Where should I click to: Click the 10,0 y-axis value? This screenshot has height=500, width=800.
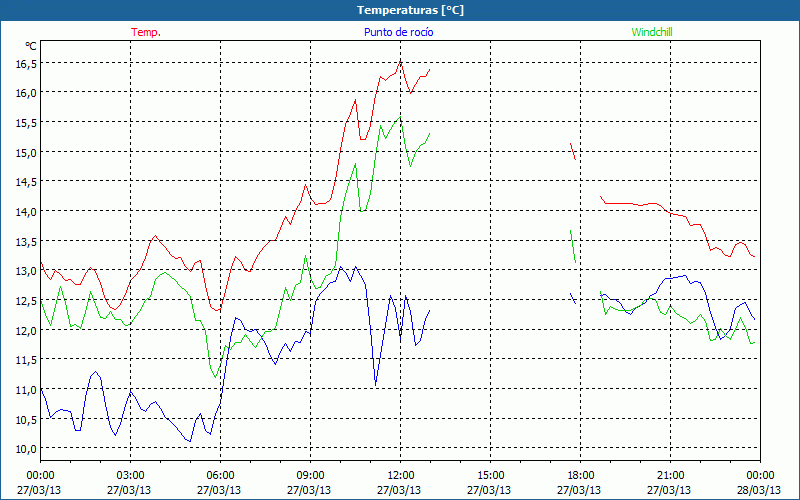(x=27, y=448)
